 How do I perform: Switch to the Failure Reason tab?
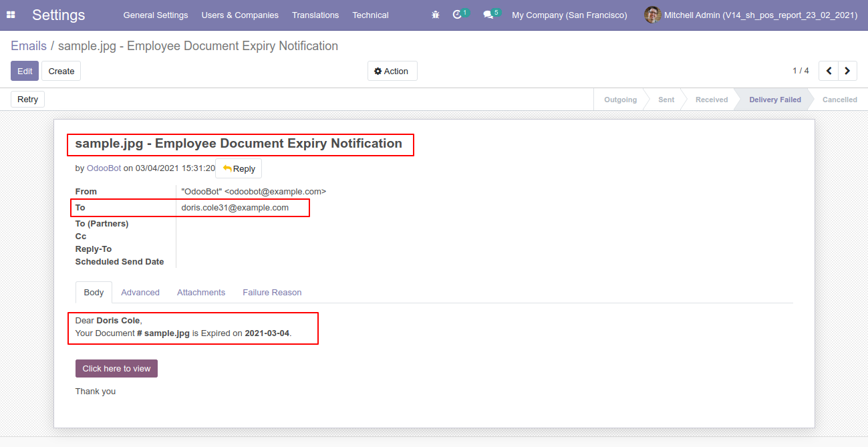(x=272, y=292)
